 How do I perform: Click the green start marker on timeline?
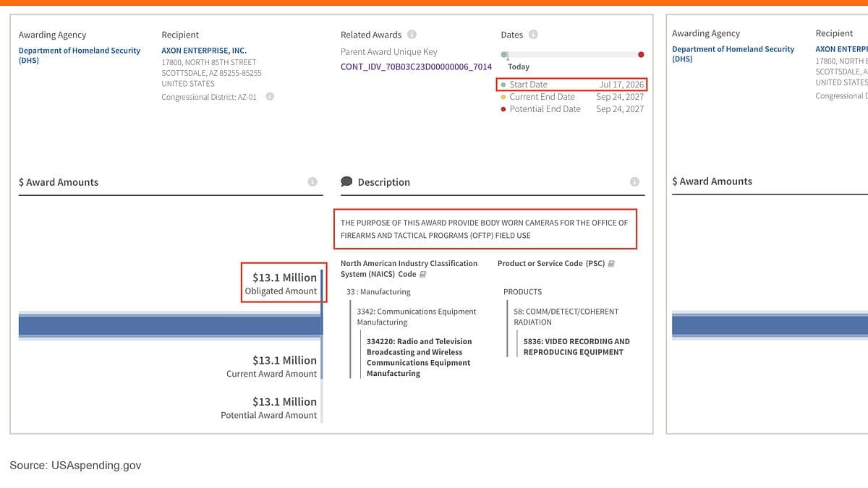point(504,55)
